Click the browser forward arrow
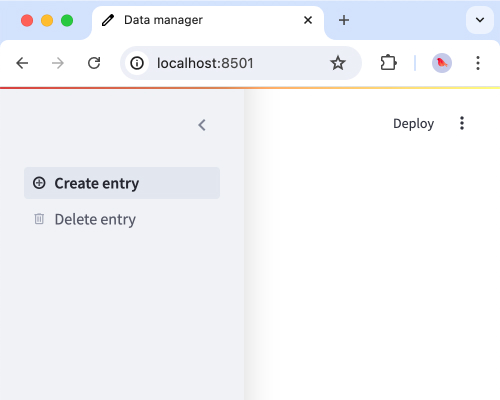 point(58,63)
